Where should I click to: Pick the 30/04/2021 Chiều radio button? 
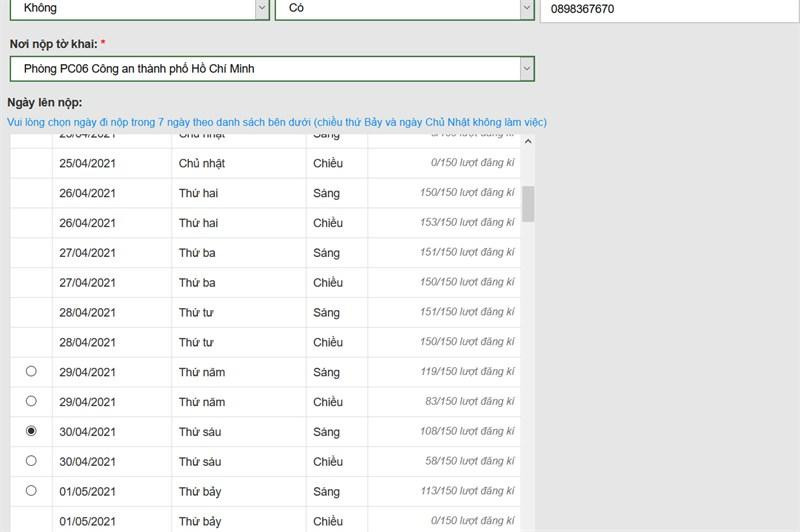(31, 461)
